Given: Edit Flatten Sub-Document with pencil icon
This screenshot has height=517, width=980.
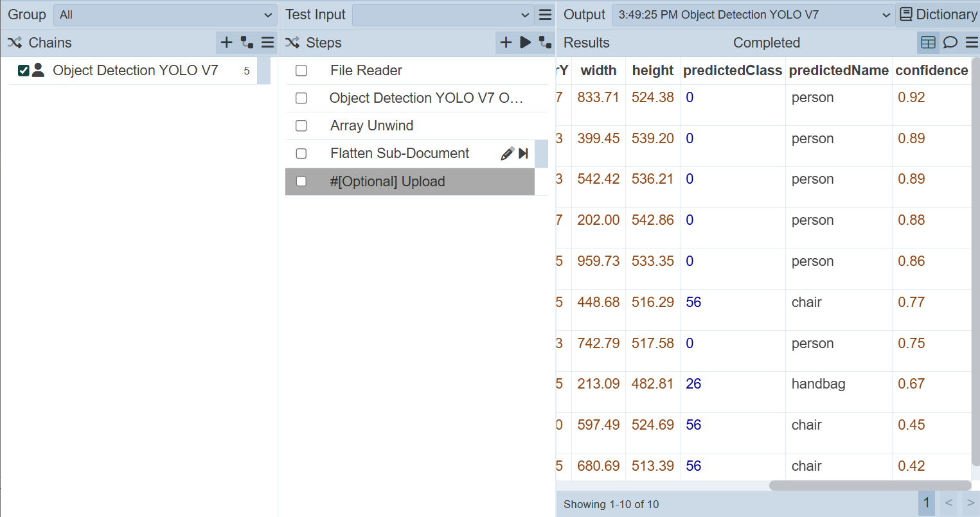Looking at the screenshot, I should click(507, 153).
